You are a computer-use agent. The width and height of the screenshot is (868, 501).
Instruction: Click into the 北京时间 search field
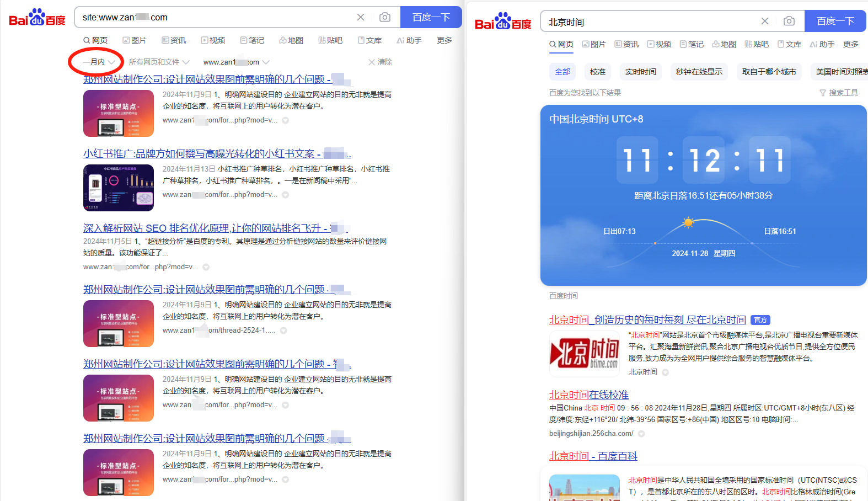pyautogui.click(x=651, y=22)
